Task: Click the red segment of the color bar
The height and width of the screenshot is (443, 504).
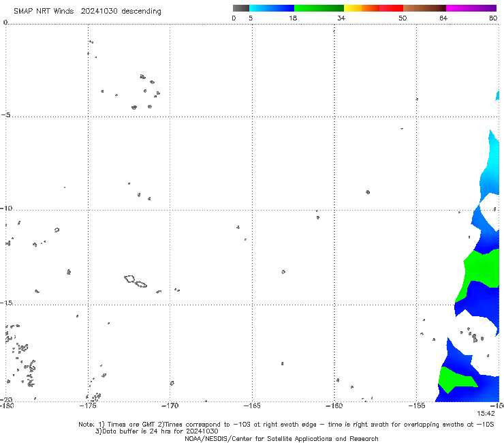Action: [x=391, y=8]
